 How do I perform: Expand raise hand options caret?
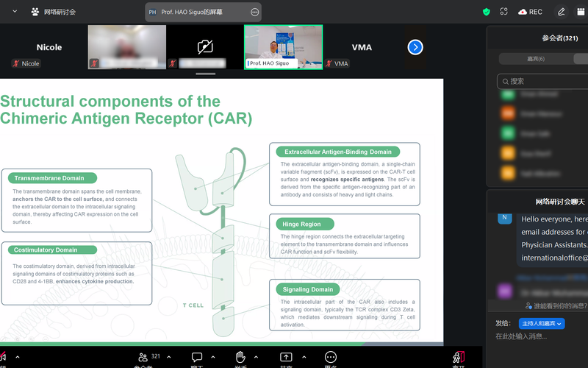click(x=256, y=357)
